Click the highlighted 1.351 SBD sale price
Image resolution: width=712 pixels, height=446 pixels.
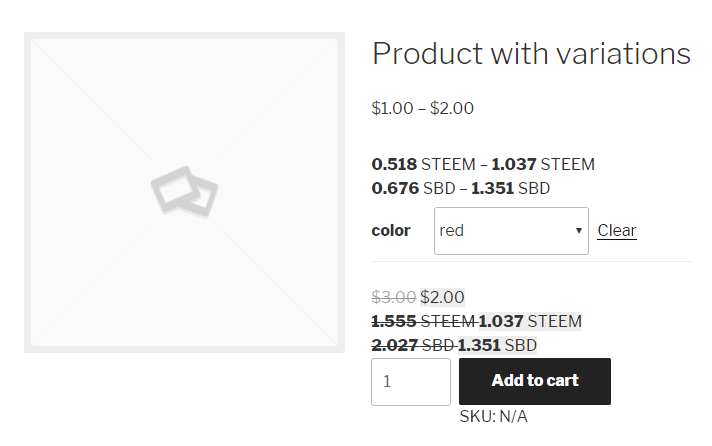coord(497,345)
